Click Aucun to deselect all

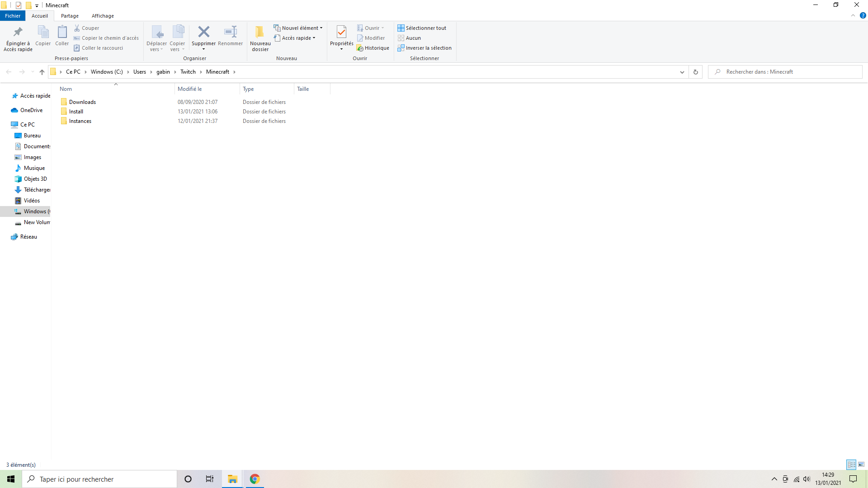coord(409,38)
